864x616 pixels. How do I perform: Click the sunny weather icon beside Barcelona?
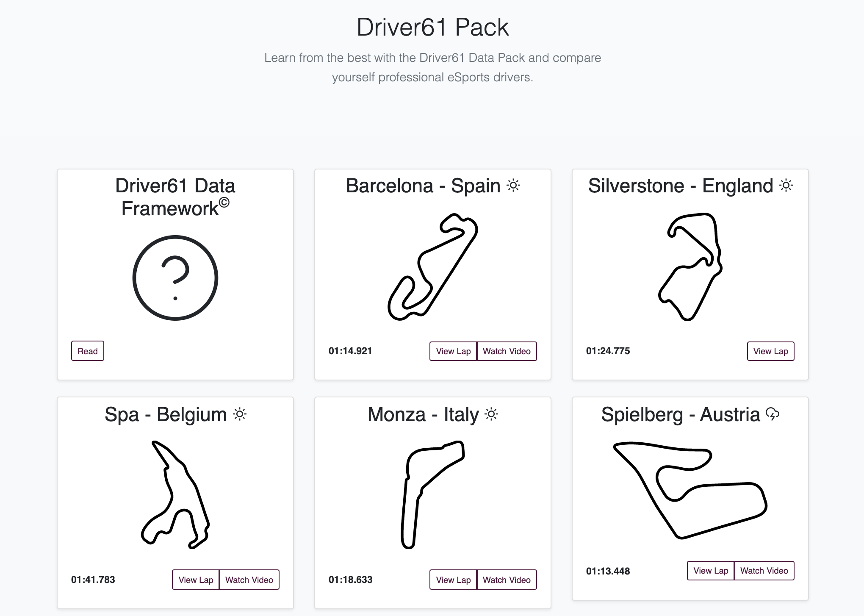point(513,186)
